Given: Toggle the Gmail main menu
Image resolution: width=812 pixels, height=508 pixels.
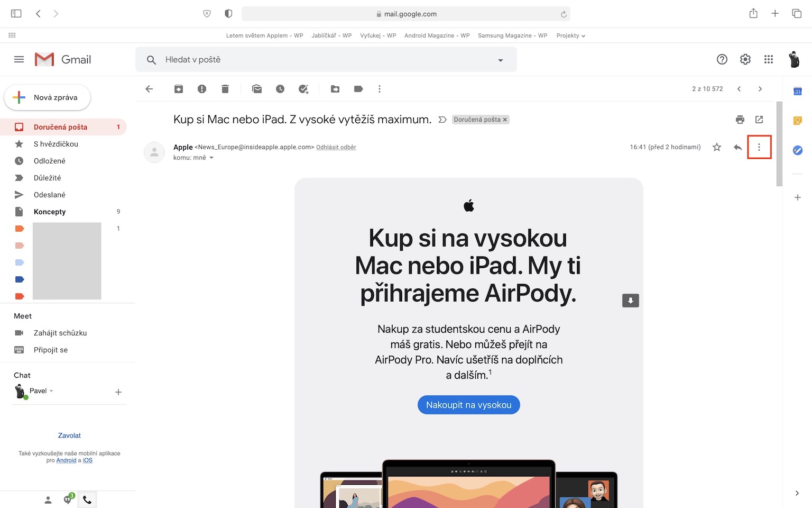Looking at the screenshot, I should pos(19,59).
